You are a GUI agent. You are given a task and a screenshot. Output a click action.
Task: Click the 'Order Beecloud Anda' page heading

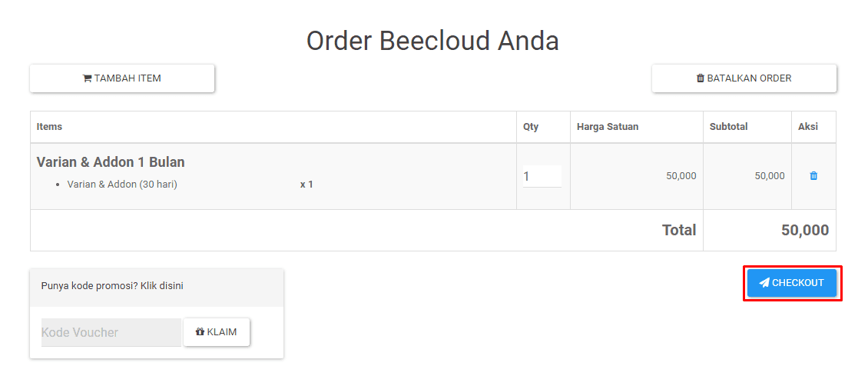click(x=433, y=42)
